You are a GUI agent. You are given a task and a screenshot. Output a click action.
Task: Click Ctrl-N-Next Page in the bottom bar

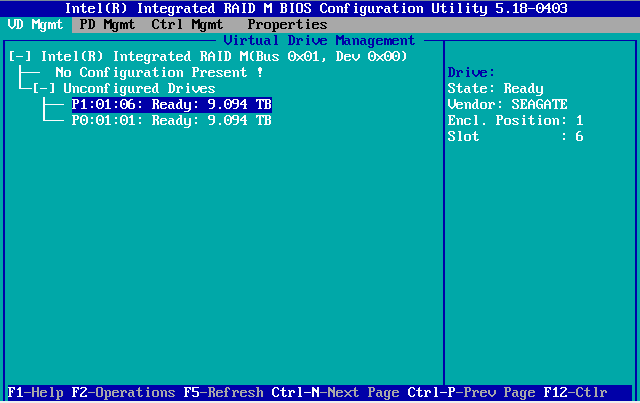point(335,393)
